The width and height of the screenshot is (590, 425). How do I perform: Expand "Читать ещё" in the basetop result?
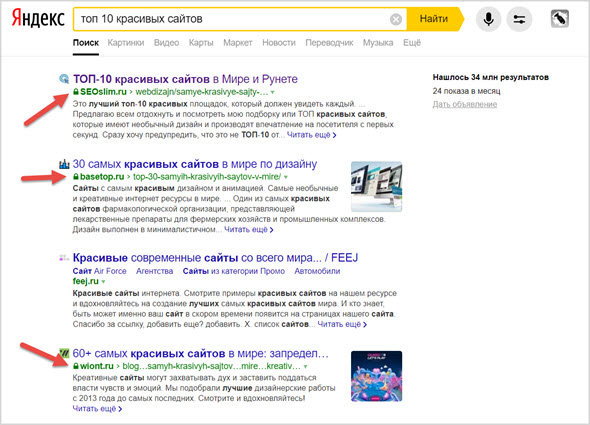click(249, 229)
